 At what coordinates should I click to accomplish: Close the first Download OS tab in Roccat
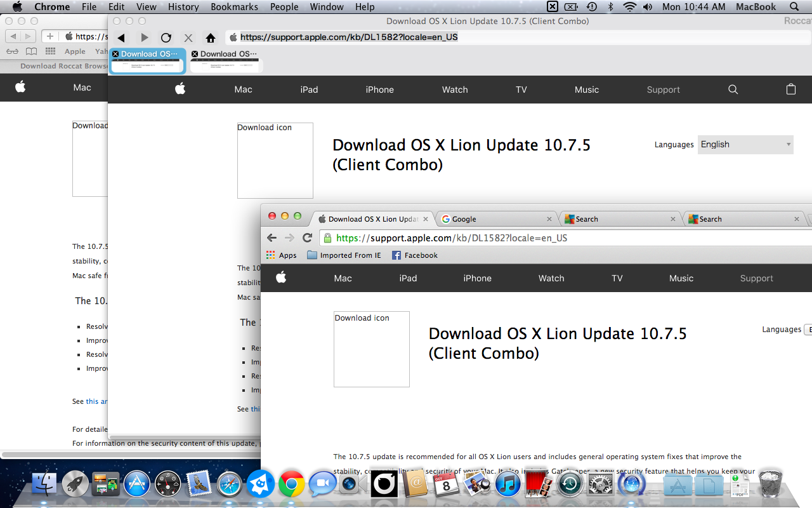[x=115, y=54]
